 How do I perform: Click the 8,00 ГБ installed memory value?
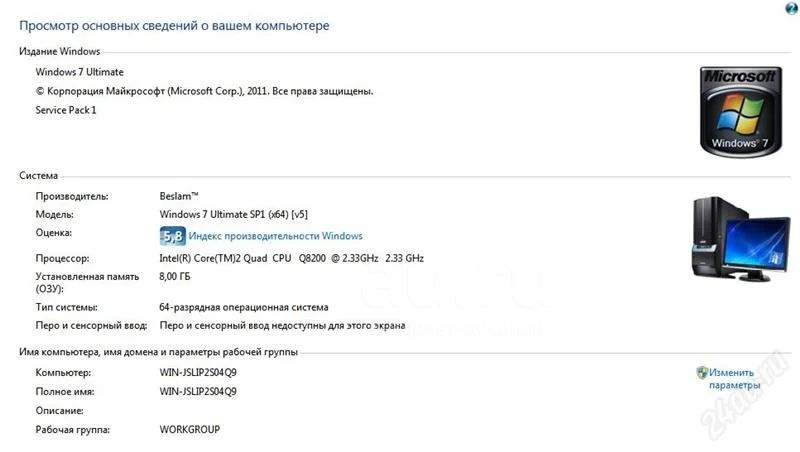click(174, 277)
